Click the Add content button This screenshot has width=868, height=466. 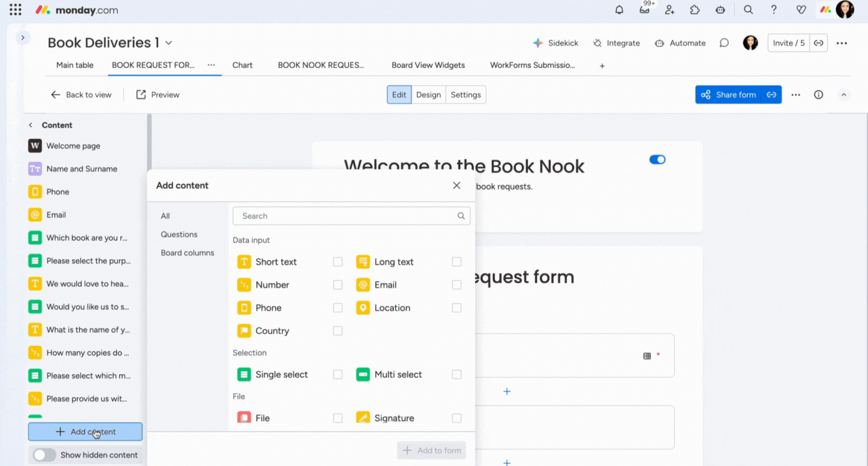[x=85, y=432]
